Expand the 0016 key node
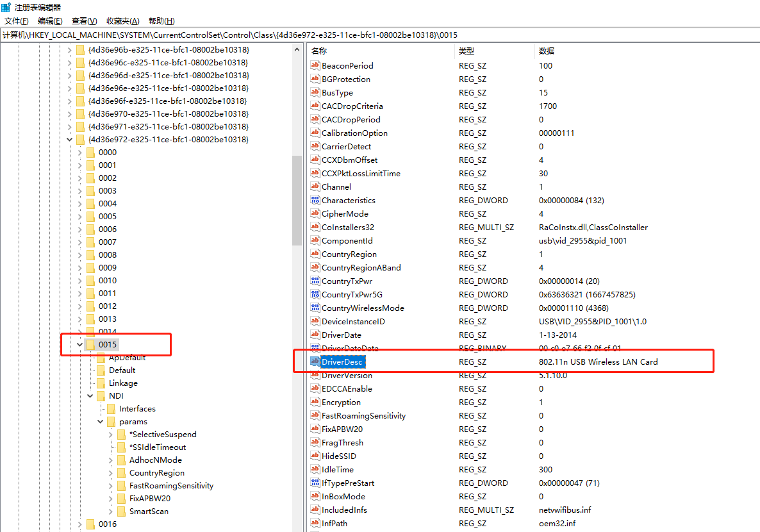Viewport: 760px width, 532px height. click(80, 524)
